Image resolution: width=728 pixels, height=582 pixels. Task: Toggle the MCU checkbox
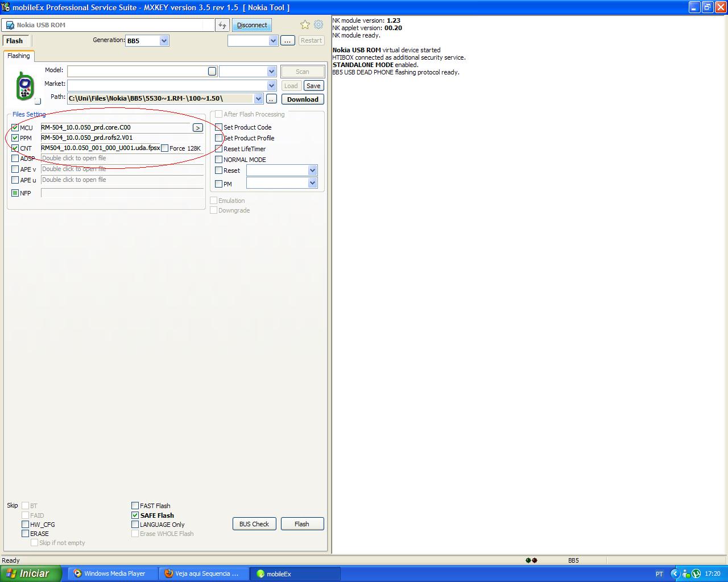pyautogui.click(x=15, y=128)
